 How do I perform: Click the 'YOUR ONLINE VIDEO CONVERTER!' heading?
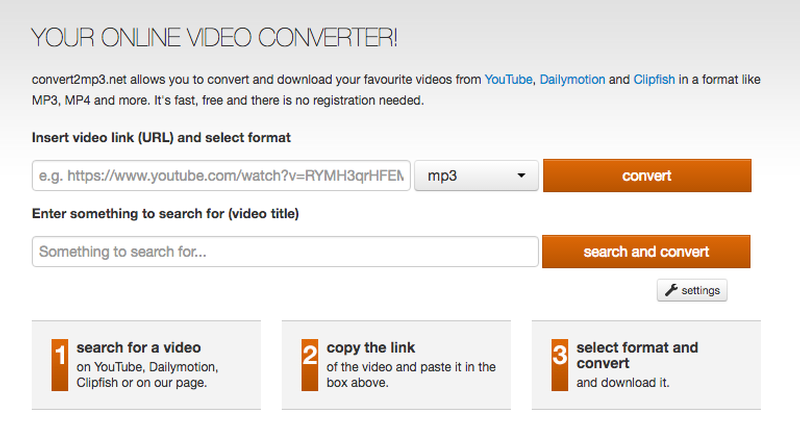click(215, 38)
